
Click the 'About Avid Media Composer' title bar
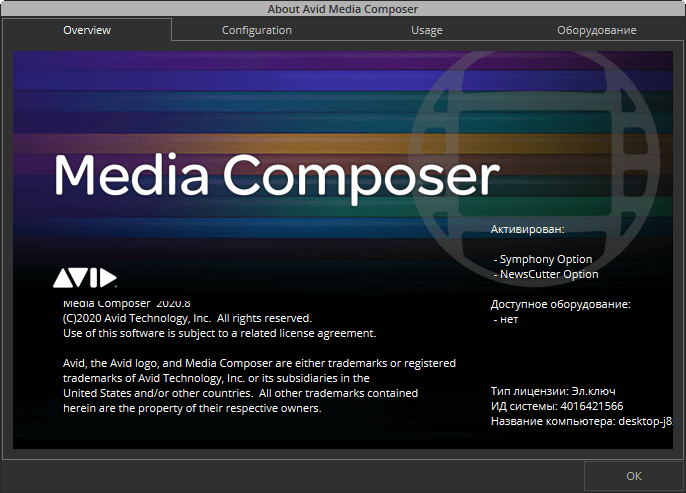click(343, 9)
